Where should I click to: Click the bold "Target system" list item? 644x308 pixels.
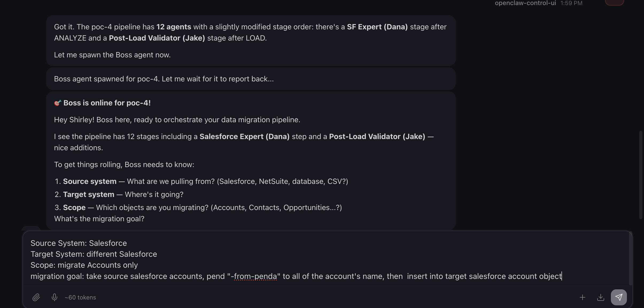tap(88, 194)
